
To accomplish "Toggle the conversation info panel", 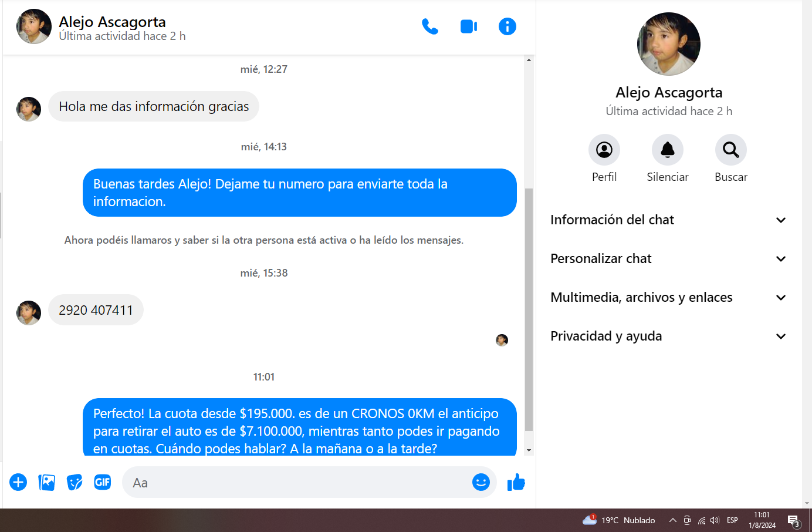I will 507,26.
